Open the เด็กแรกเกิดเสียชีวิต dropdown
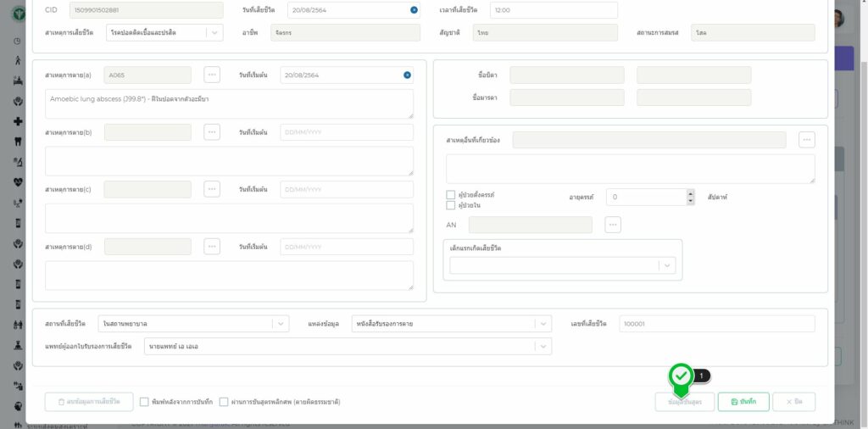868x429 pixels. tap(667, 265)
